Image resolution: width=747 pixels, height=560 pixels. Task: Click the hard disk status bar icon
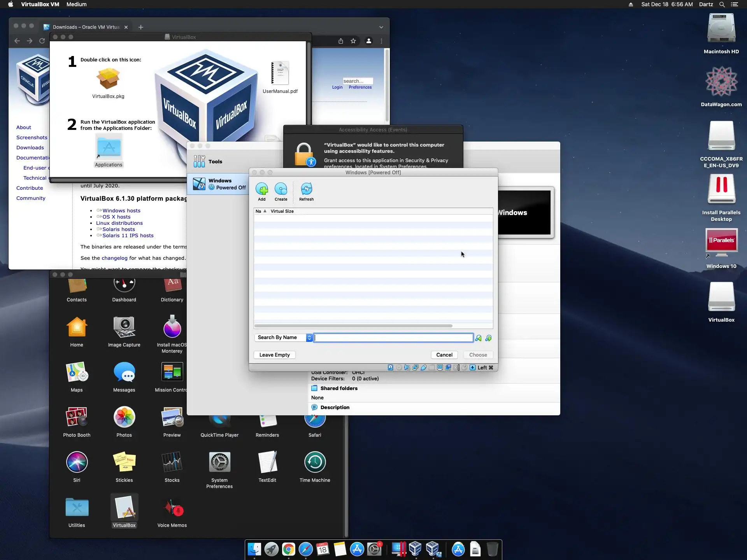click(x=390, y=367)
